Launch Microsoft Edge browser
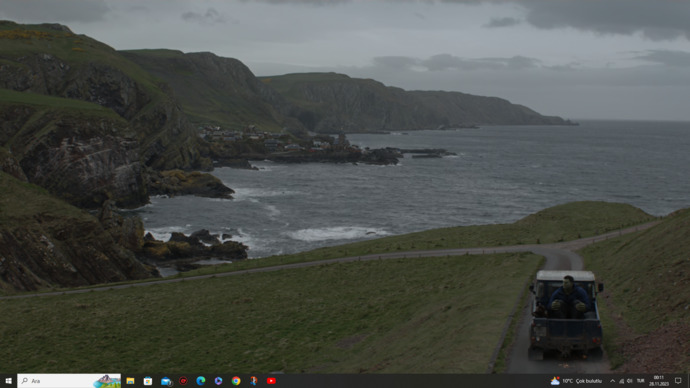Viewport: 690px width, 388px height. pyautogui.click(x=201, y=381)
